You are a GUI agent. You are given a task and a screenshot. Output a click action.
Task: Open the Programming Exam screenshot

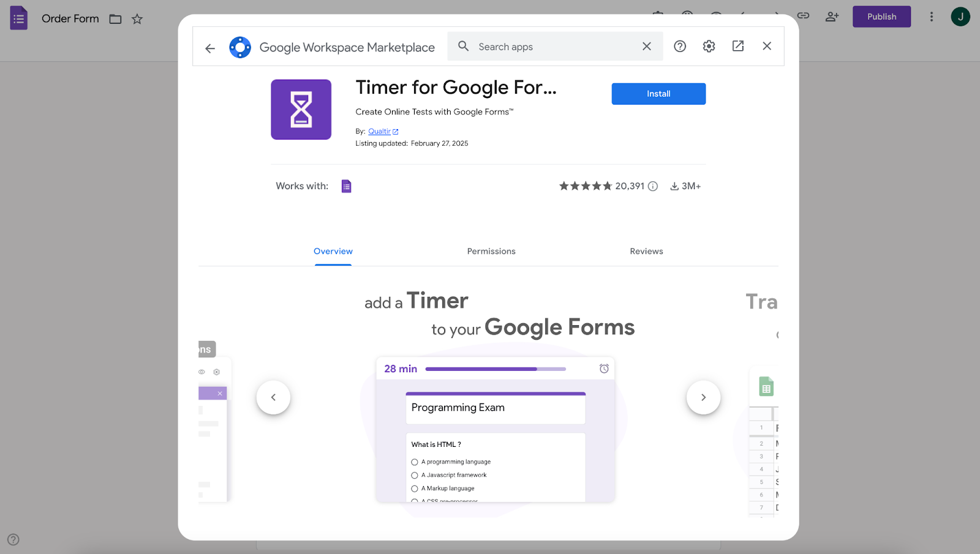click(496, 430)
